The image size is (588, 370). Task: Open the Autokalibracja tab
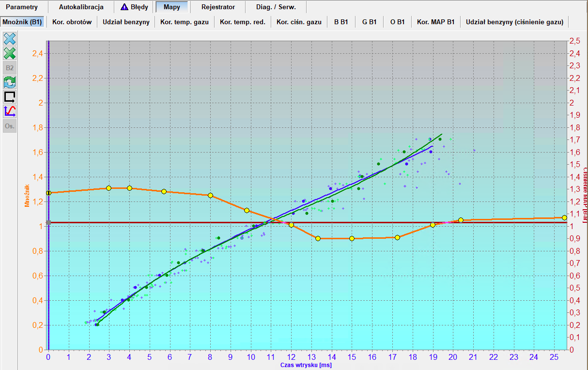point(81,7)
